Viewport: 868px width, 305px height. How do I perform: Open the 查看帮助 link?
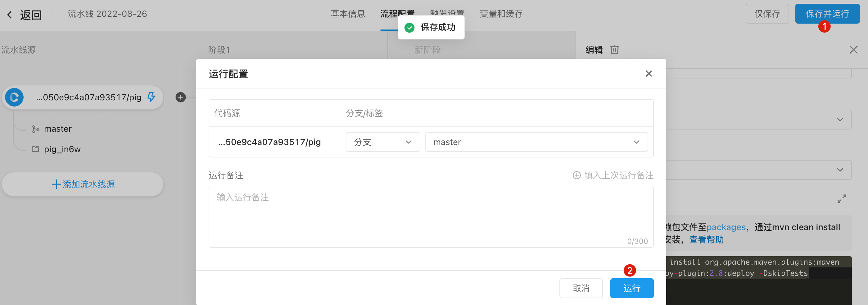tap(706, 239)
